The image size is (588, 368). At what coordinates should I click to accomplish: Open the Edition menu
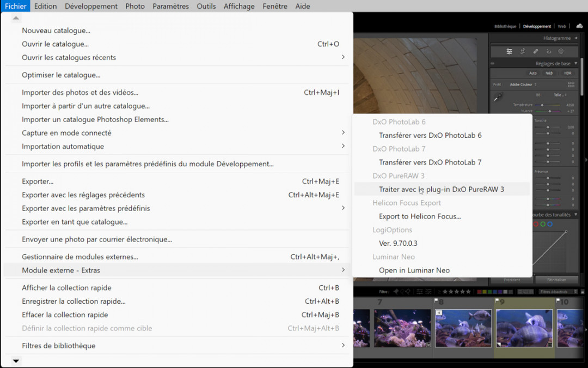click(45, 6)
